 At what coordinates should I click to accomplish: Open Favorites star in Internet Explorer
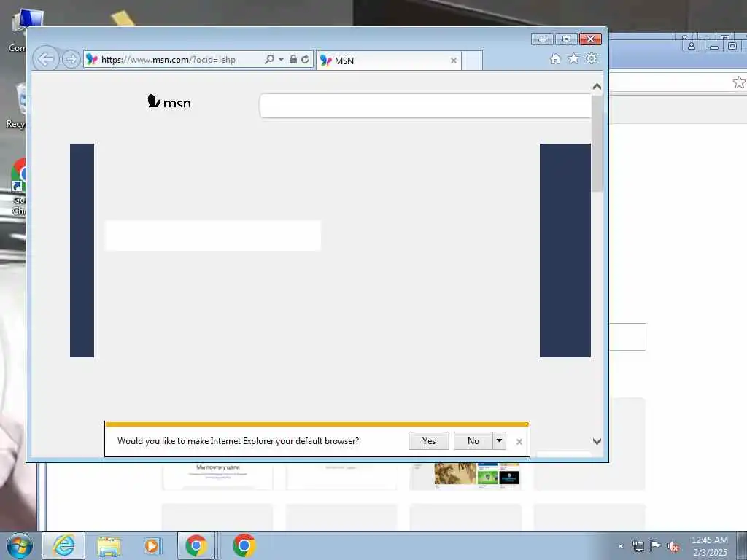[x=573, y=58]
